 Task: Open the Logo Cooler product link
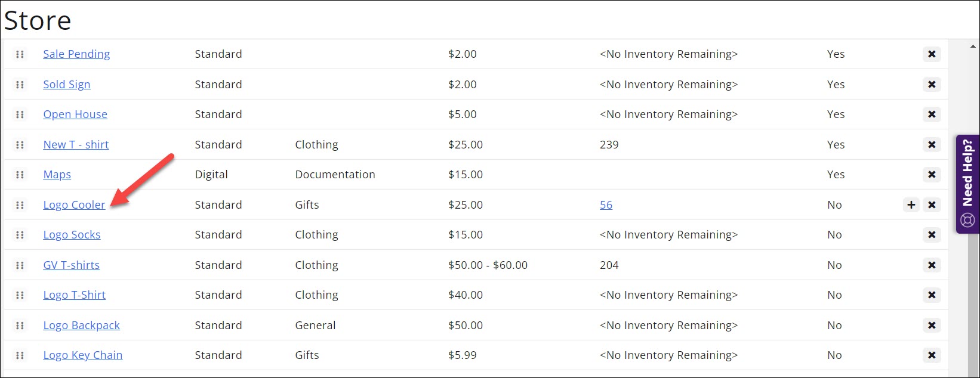click(74, 205)
